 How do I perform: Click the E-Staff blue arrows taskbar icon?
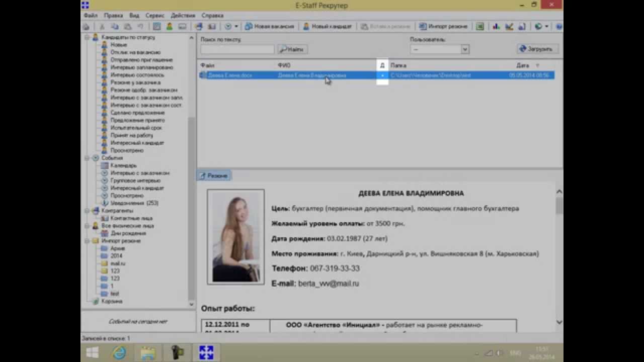[x=206, y=352]
